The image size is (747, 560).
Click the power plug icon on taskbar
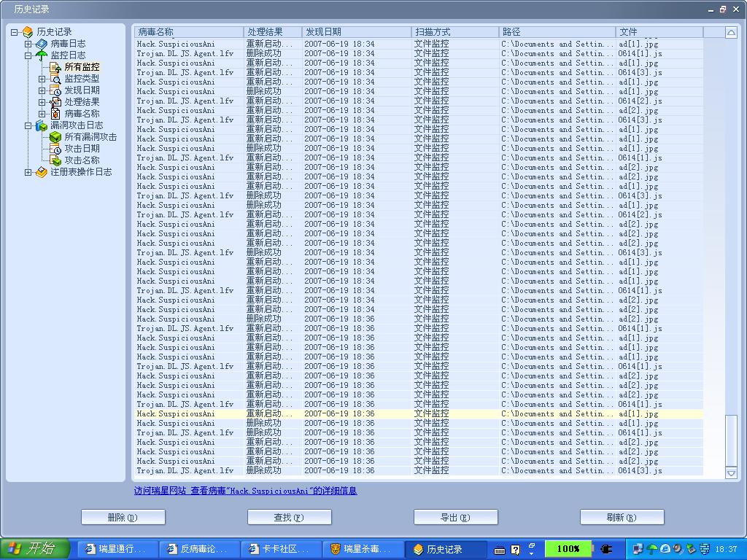[606, 550]
